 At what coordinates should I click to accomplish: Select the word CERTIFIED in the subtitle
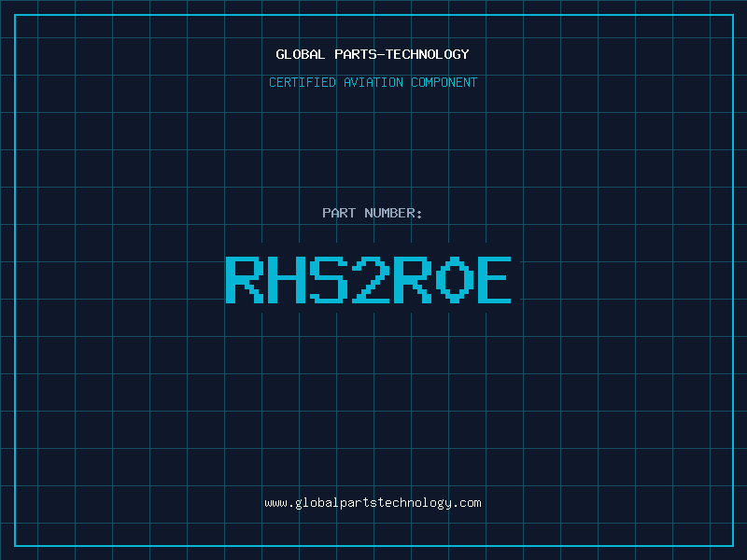[303, 82]
